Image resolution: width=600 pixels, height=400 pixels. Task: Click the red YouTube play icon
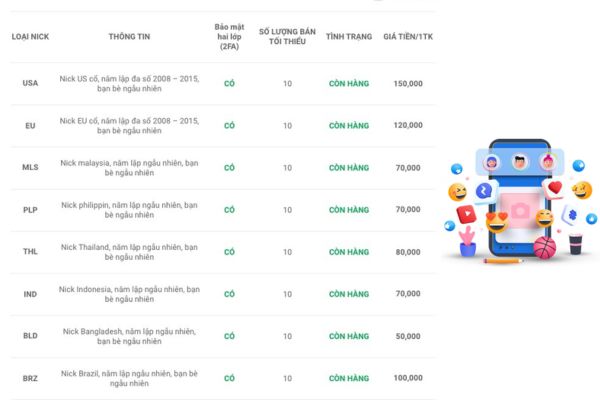click(x=467, y=213)
